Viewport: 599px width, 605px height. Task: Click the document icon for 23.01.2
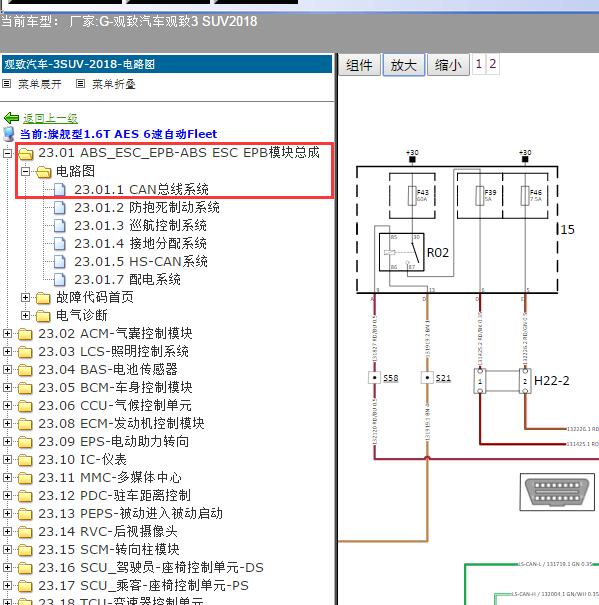tap(59, 208)
